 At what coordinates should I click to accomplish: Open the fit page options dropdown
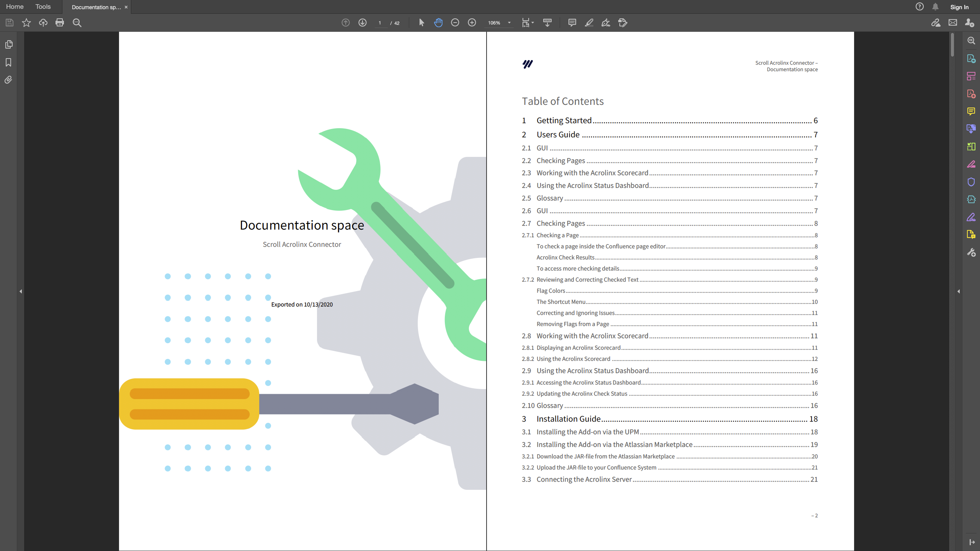coord(532,23)
